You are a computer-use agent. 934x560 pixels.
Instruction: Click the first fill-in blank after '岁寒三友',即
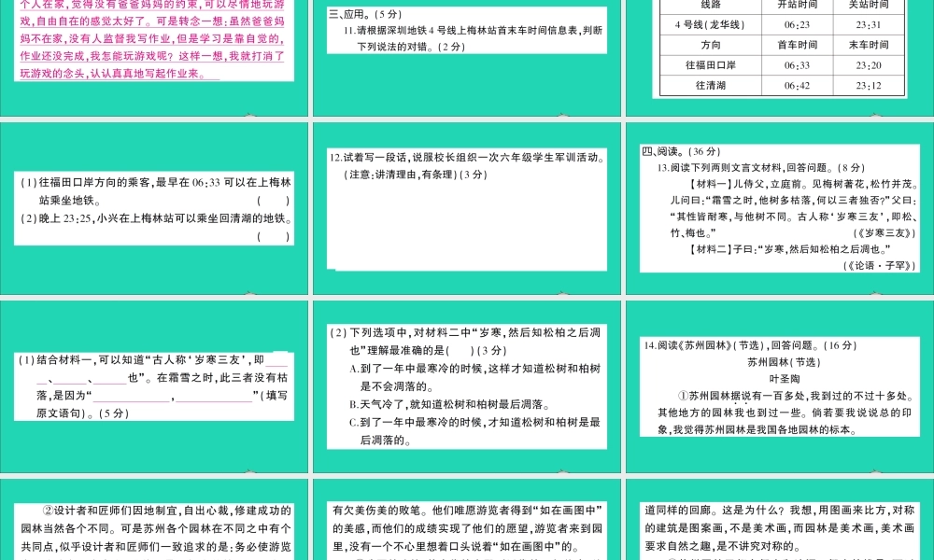[x=277, y=360]
